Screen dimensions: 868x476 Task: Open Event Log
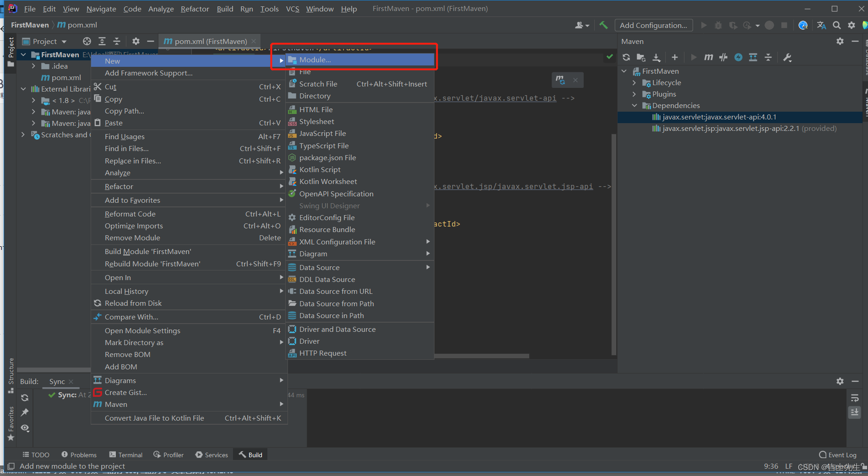point(838,454)
